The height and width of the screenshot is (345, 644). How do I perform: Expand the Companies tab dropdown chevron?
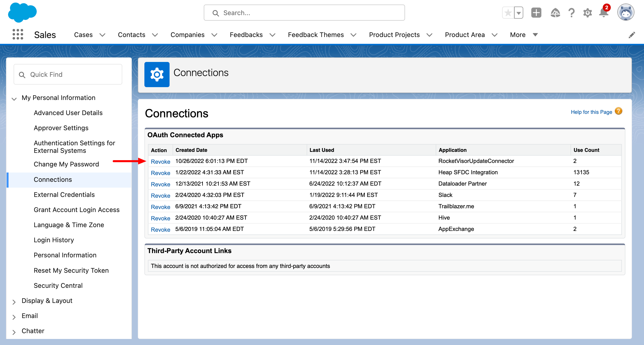point(214,35)
